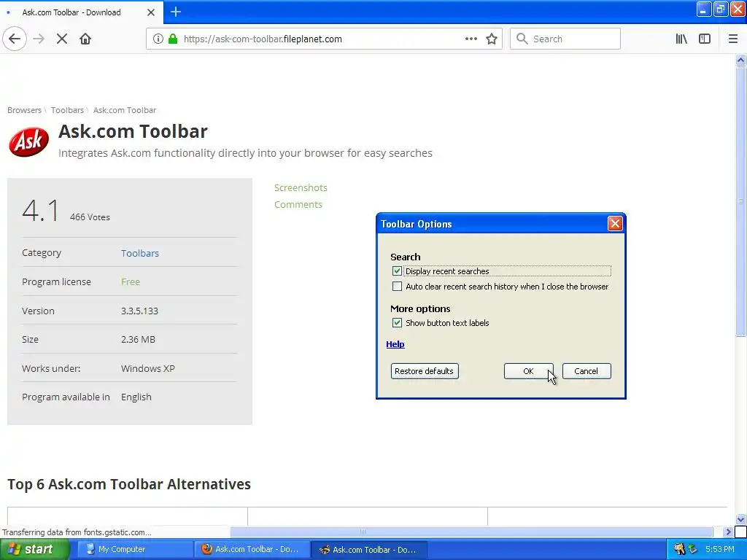Image resolution: width=747 pixels, height=560 pixels.
Task: Click the 466 Votes text
Action: click(x=90, y=217)
